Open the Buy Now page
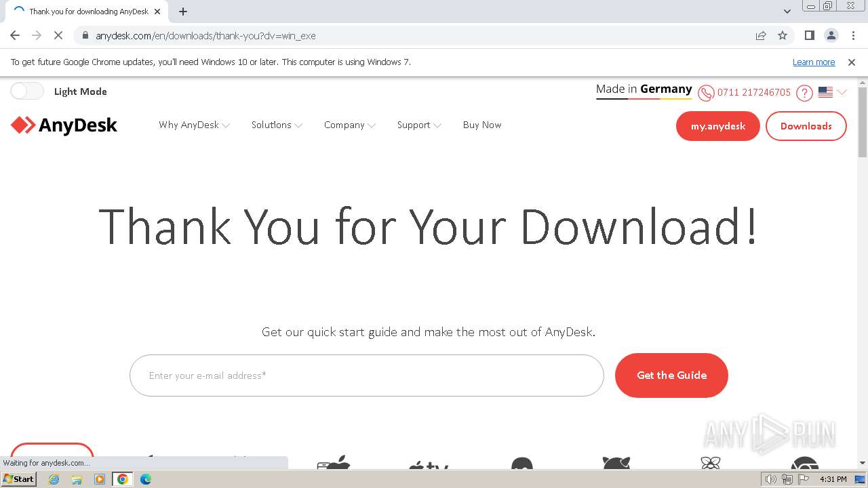Viewport: 868px width, 488px height. [482, 125]
